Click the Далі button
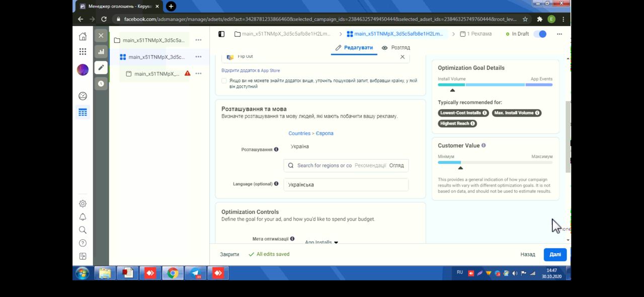Viewport: 644px width, 297px height. tap(555, 254)
